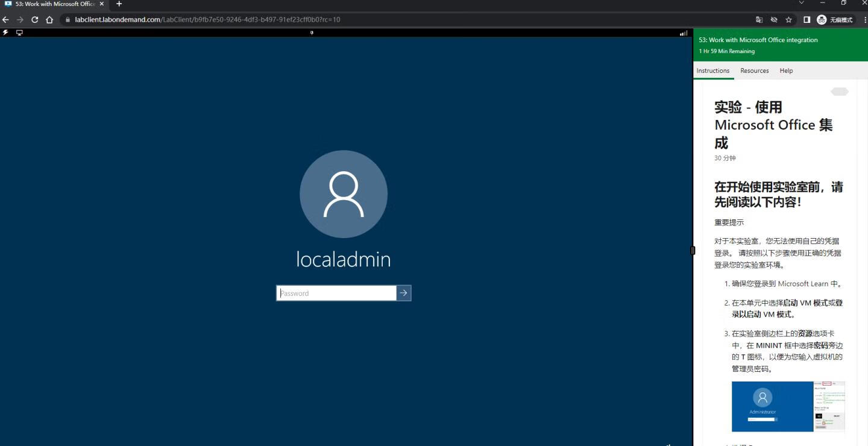Image resolution: width=868 pixels, height=446 pixels.
Task: Reload the lab client page
Action: [34, 20]
